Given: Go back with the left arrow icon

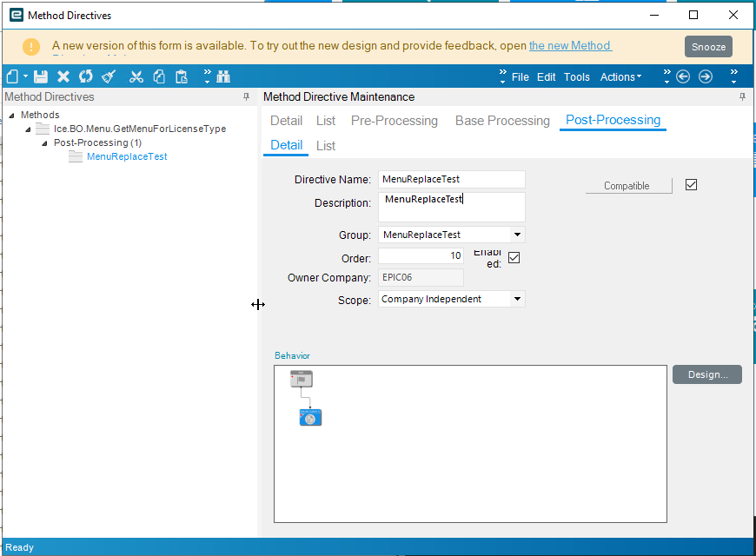Looking at the screenshot, I should [x=683, y=76].
